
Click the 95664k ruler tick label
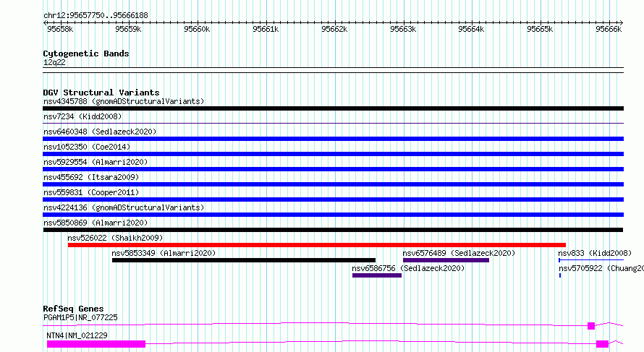click(x=471, y=29)
